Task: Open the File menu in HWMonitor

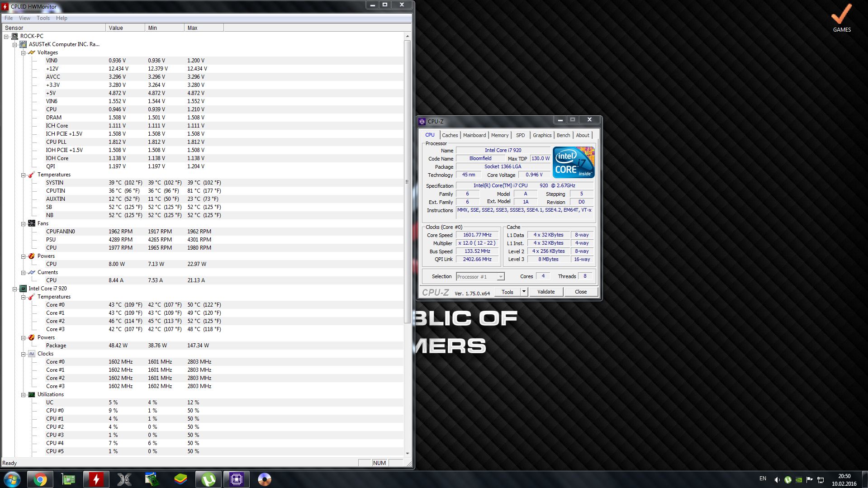Action: [x=9, y=18]
